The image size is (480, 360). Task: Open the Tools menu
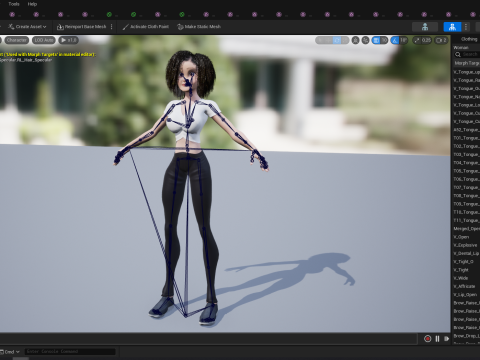14,4
